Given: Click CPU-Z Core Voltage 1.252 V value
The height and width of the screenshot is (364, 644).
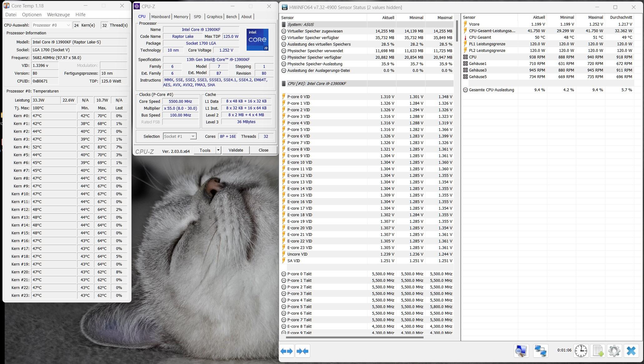Looking at the screenshot, I should (x=226, y=50).
